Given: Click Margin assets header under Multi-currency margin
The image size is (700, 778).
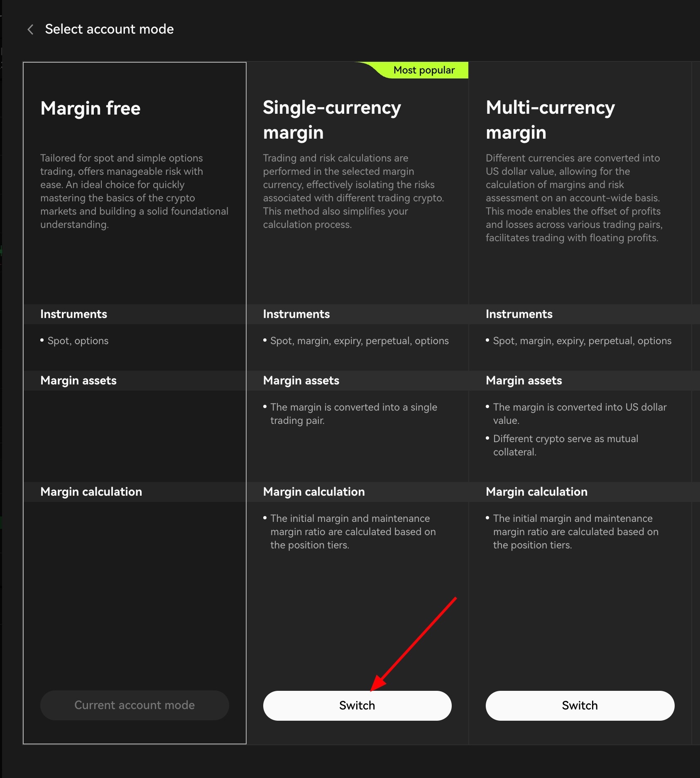Looking at the screenshot, I should point(524,381).
